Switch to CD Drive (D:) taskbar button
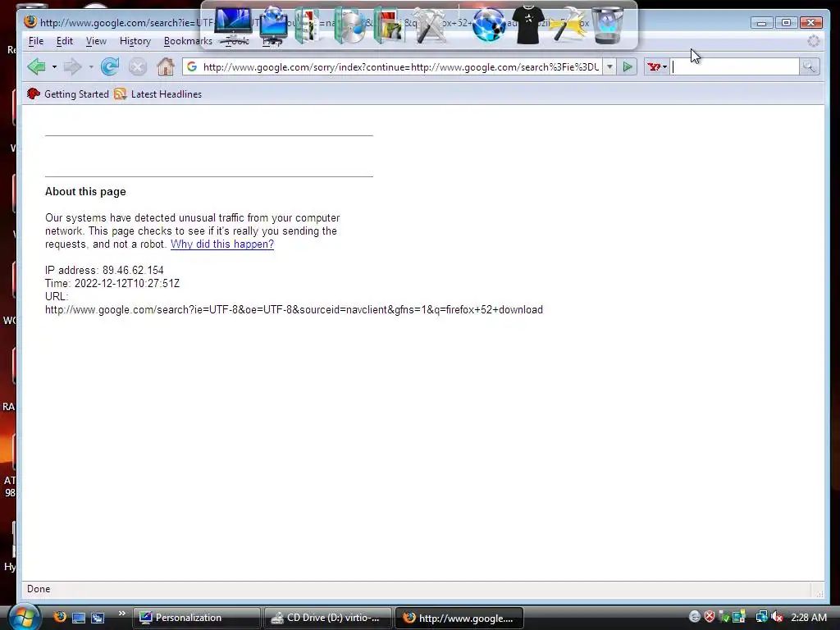The width and height of the screenshot is (840, 630). [x=328, y=618]
